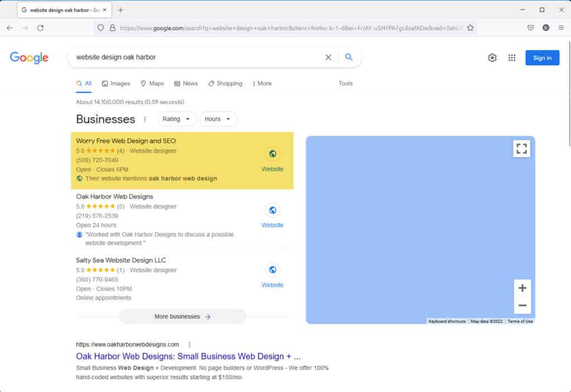Open the Pocket save icon in toolbar
The image size is (571, 392).
pyautogui.click(x=531, y=28)
